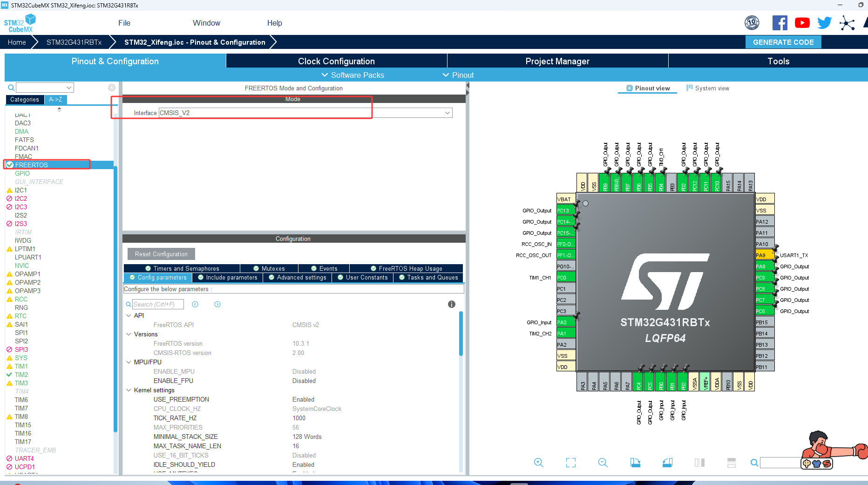
Task: Open the ST community network icon
Action: tap(847, 23)
